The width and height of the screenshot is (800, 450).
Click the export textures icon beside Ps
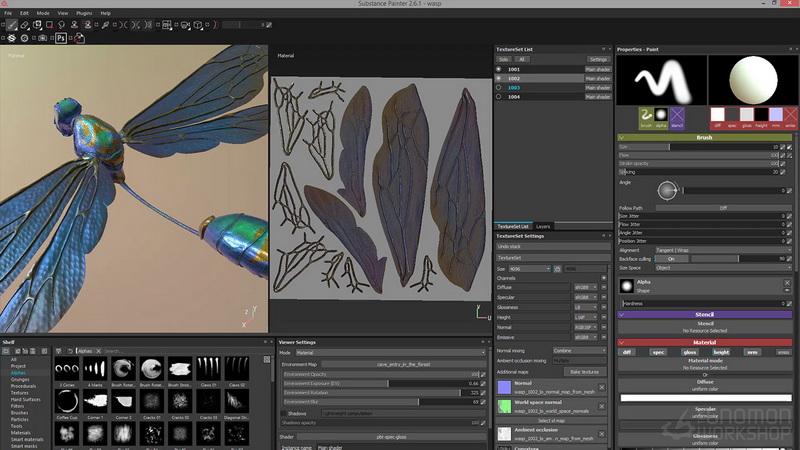click(x=79, y=38)
